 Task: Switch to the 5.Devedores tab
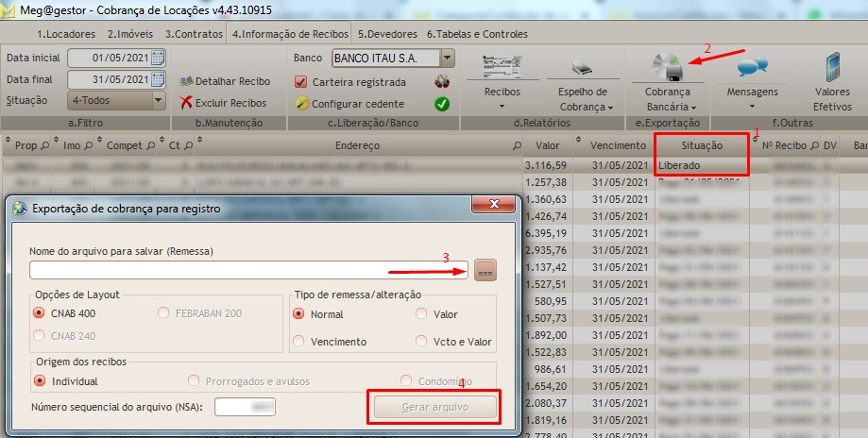388,34
